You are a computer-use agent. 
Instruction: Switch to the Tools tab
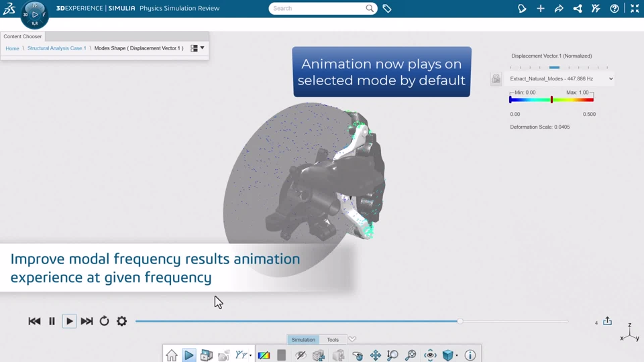tap(333, 340)
